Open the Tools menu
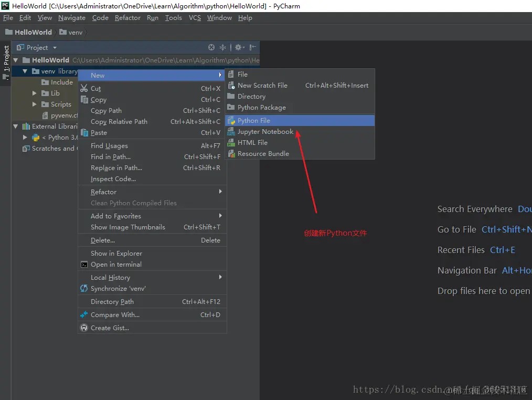Image resolution: width=532 pixels, height=400 pixels. point(173,18)
